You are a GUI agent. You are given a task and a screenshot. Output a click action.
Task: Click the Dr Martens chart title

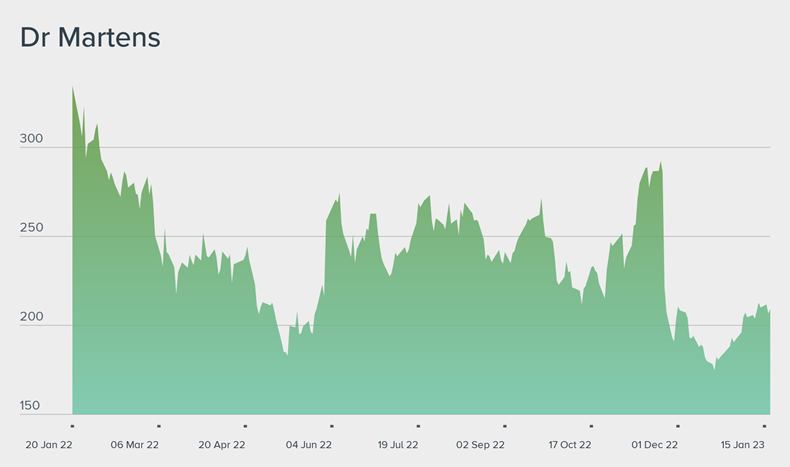[90, 38]
